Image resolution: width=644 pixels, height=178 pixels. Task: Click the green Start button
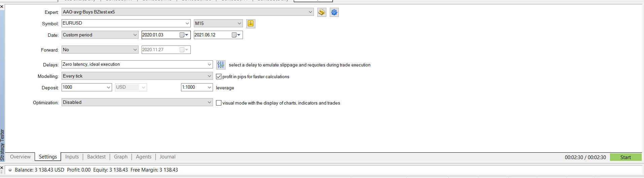tap(626, 157)
